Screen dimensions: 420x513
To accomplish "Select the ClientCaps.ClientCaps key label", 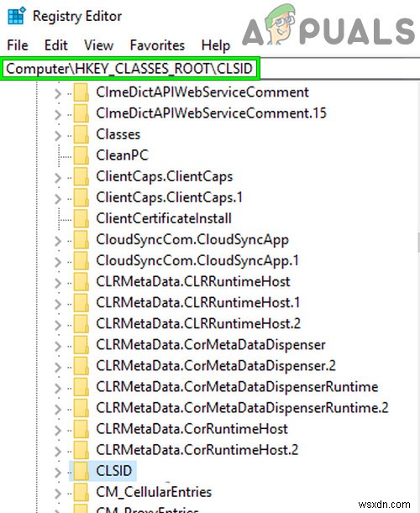I will pyautogui.click(x=165, y=176).
